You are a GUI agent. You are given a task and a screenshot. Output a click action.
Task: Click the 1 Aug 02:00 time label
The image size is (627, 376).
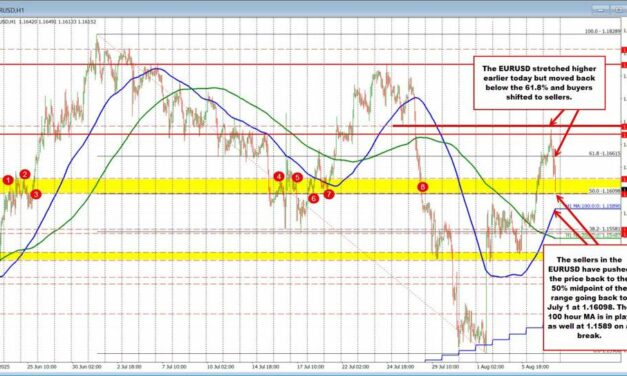coord(491,366)
